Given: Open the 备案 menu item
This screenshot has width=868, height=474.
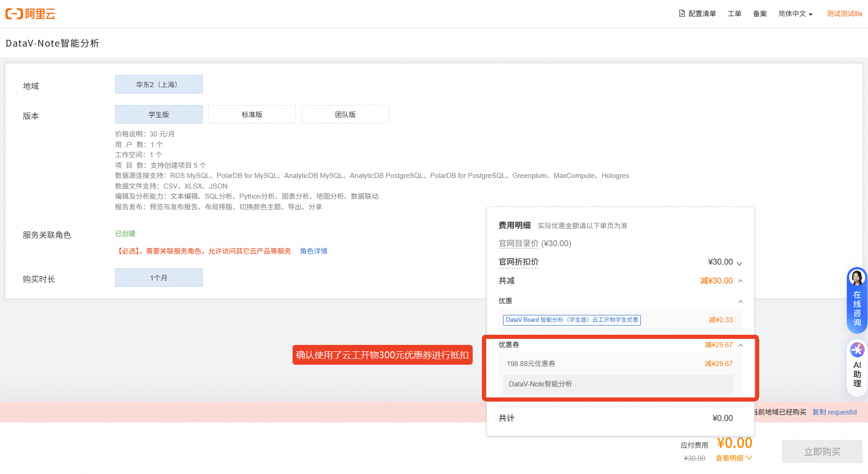Looking at the screenshot, I should 760,14.
